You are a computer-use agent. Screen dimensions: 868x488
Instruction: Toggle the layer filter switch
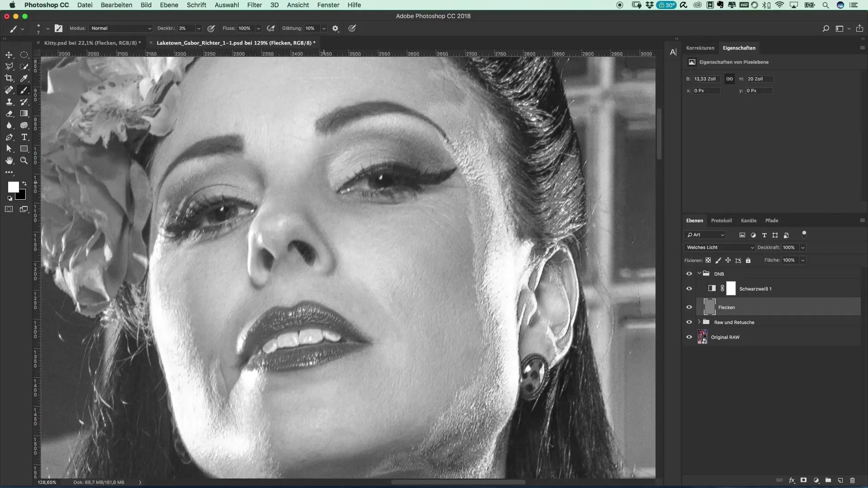804,235
